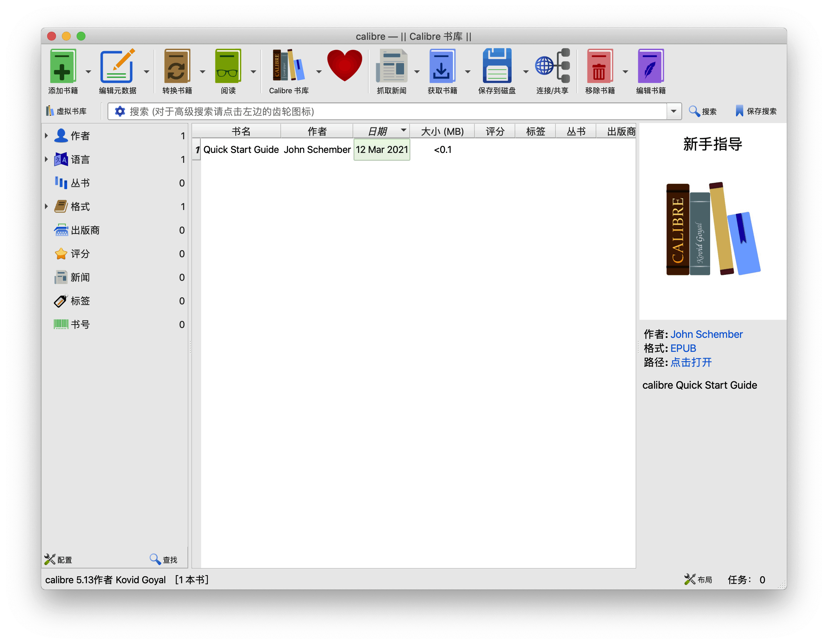Open dropdown arrow next to 转换书籍
The width and height of the screenshot is (828, 644).
pos(203,71)
